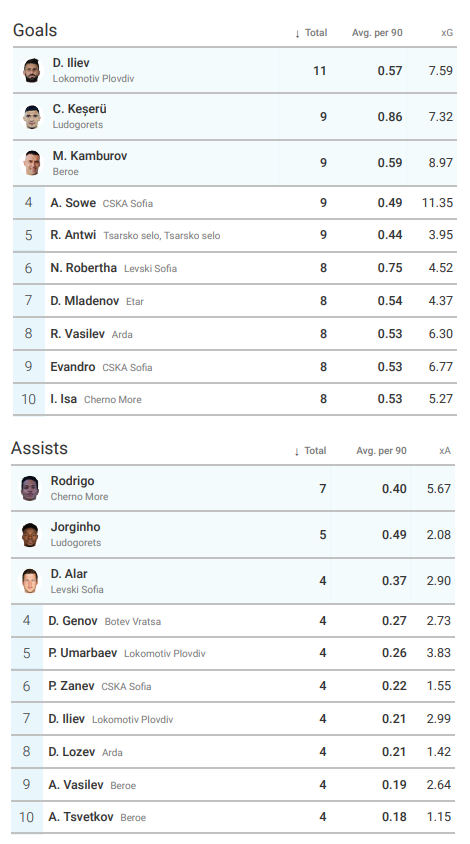Open D. Iliev's player photo in Goals
Screen dimensions: 470x844
point(32,71)
